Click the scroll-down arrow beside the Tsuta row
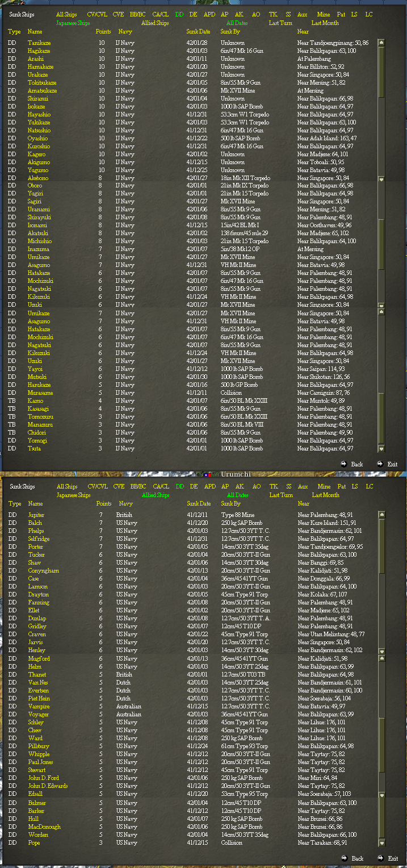This screenshot has width=407, height=868. [381, 449]
